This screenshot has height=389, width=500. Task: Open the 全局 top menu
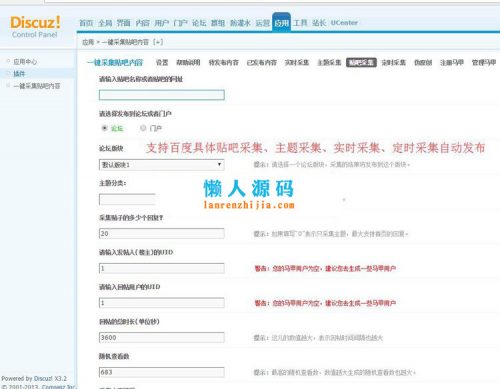pyautogui.click(x=105, y=23)
